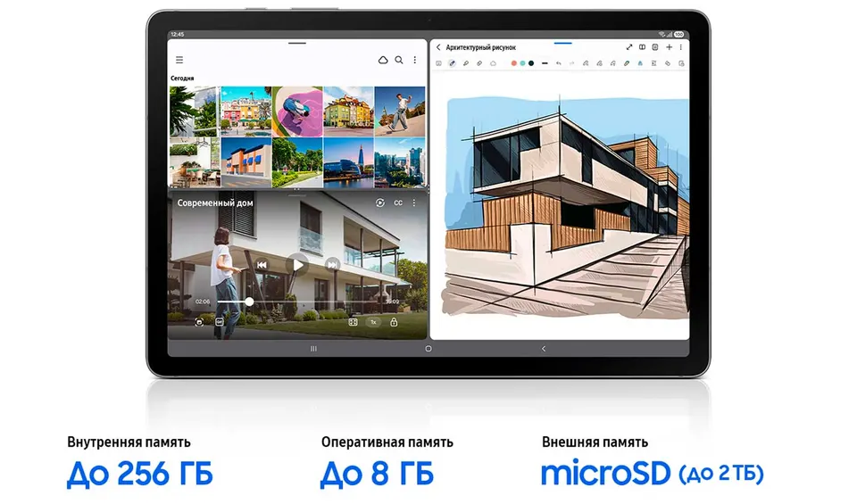
Task: Click the blue fill color tool
Action: pos(640,63)
